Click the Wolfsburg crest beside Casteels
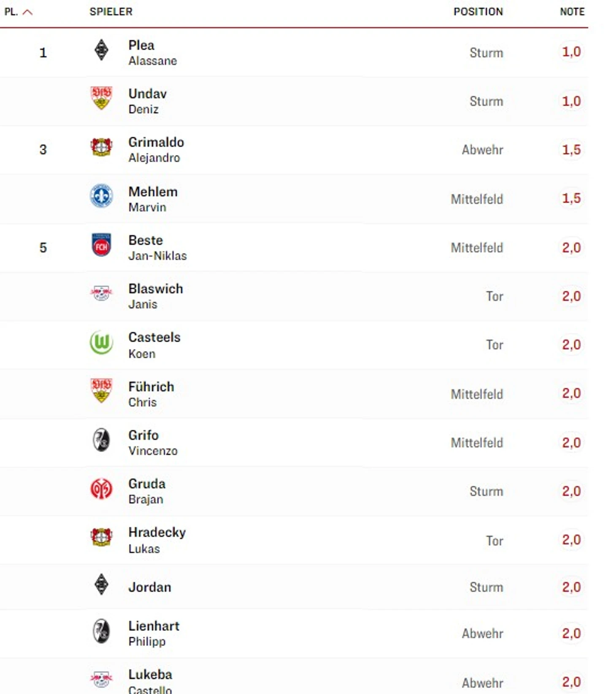616x694 pixels. (x=101, y=342)
